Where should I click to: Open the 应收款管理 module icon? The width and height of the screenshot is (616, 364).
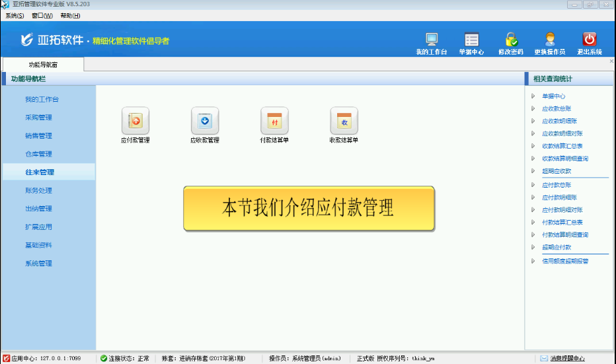(205, 122)
